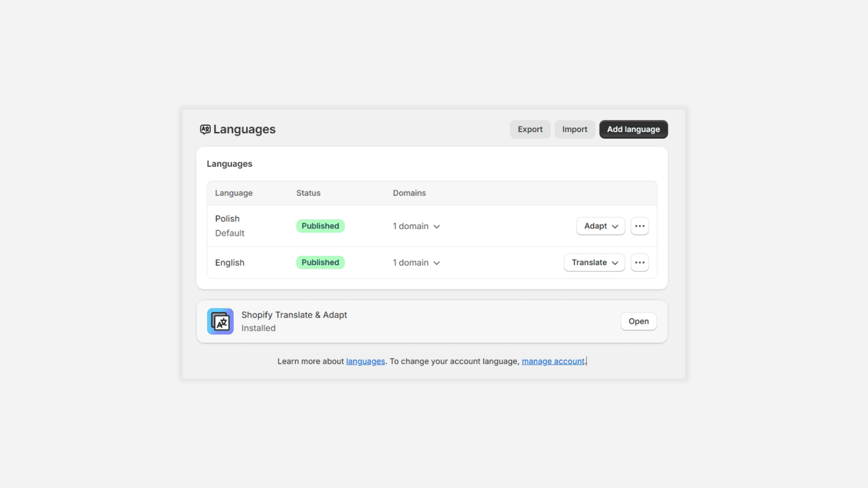
Task: Expand the Translate dropdown for English
Action: pos(594,263)
